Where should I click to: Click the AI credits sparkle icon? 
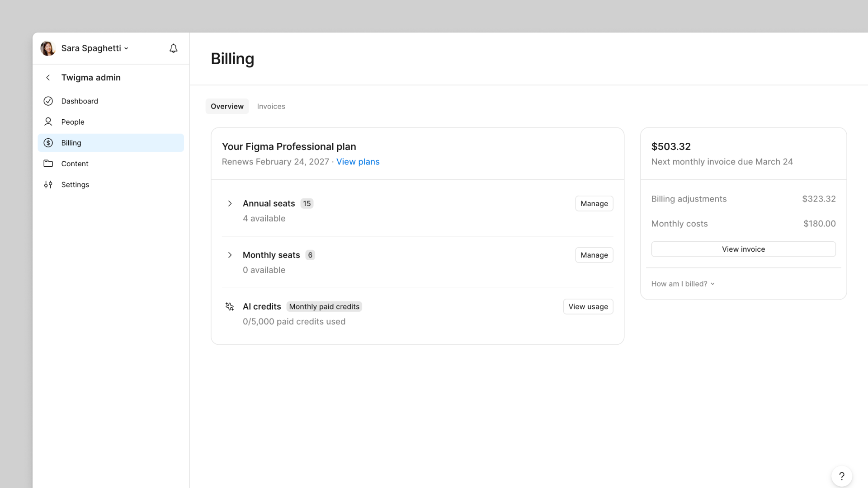pos(229,306)
